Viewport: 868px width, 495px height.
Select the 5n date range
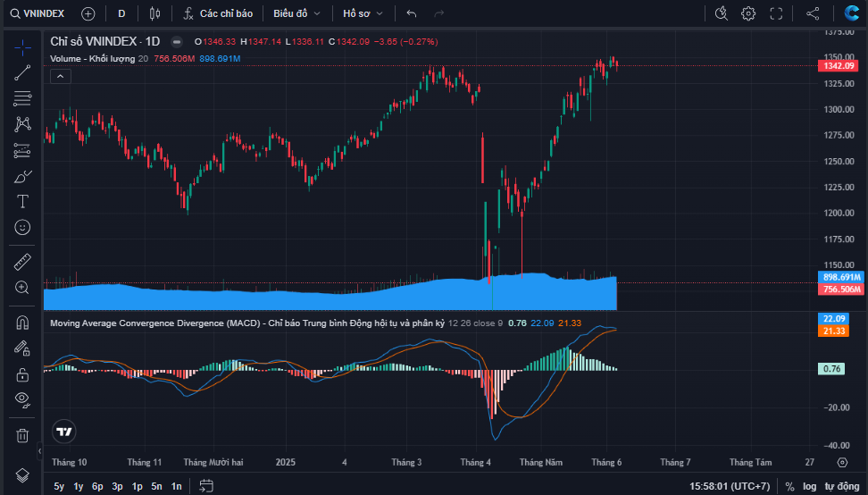point(156,486)
